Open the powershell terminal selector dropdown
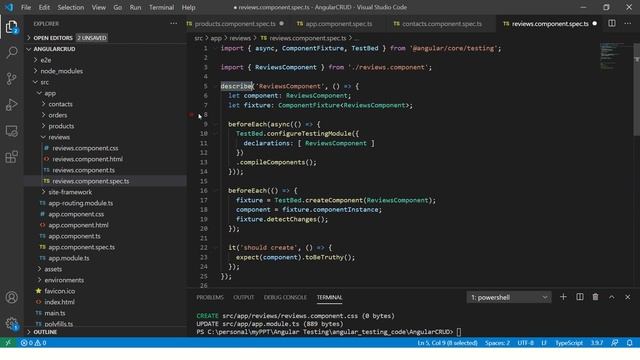This screenshot has height=360, width=640. coord(509,297)
